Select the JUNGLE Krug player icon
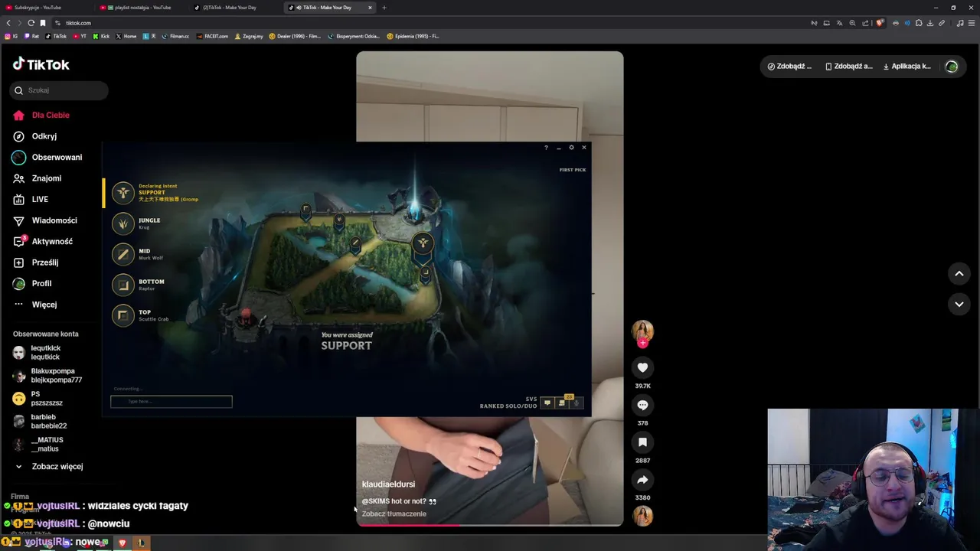Screen dimensions: 980x551 click(122, 223)
